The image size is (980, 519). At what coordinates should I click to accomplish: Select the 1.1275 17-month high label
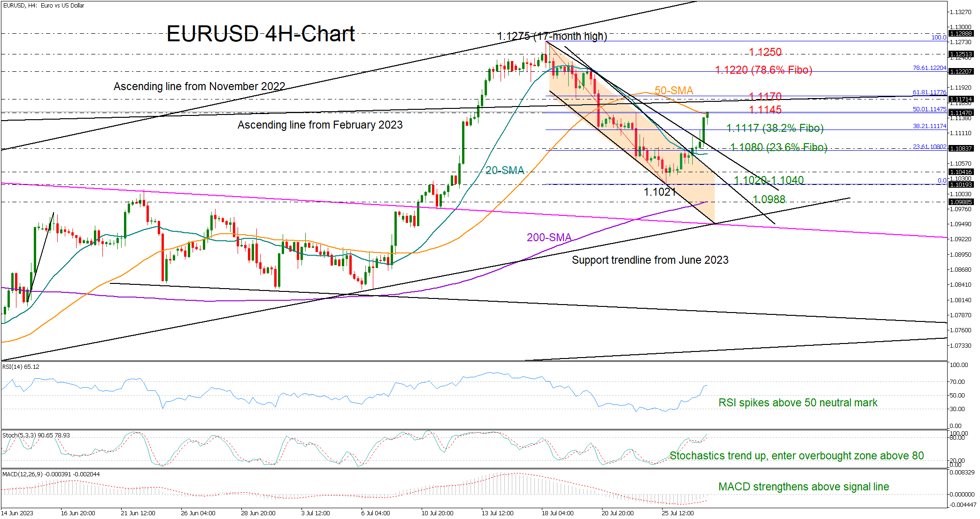(x=552, y=36)
